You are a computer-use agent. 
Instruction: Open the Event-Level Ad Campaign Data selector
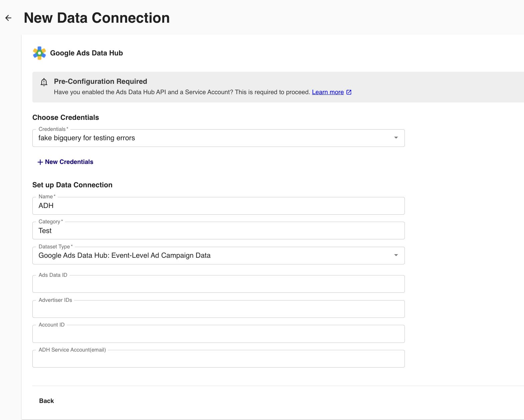tap(214, 256)
